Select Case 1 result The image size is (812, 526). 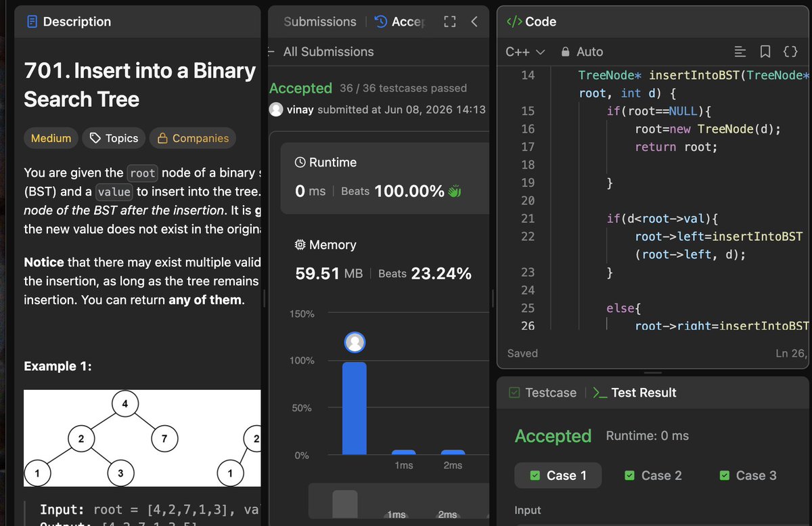(559, 475)
